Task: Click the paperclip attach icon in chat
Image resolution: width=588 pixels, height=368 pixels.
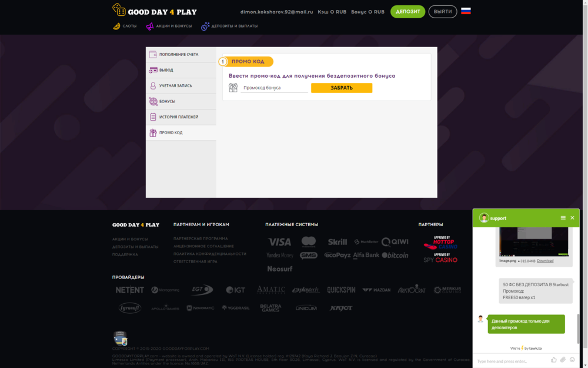Action: click(x=563, y=360)
